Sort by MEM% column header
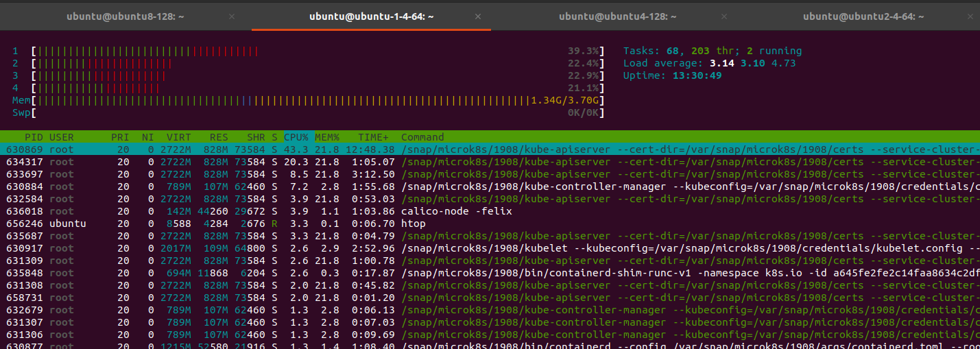Viewport: 980px width, 349px height. (x=327, y=137)
